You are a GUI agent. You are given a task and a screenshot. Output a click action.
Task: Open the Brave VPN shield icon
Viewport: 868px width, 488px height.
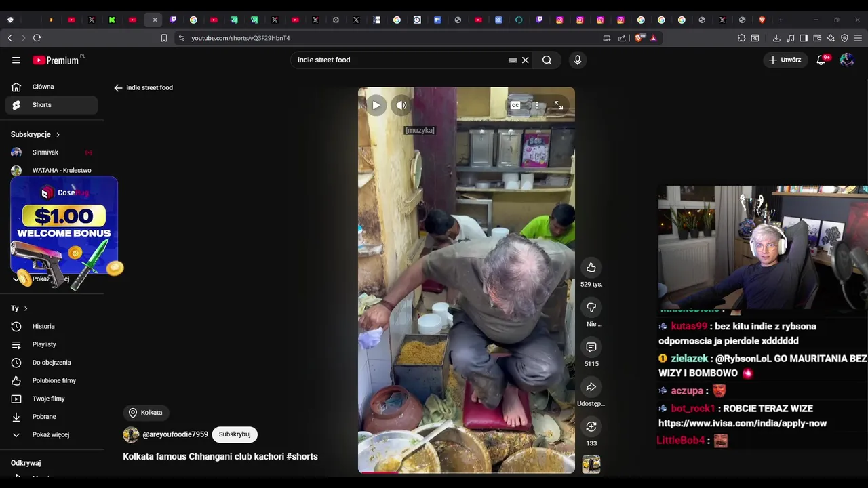[844, 38]
